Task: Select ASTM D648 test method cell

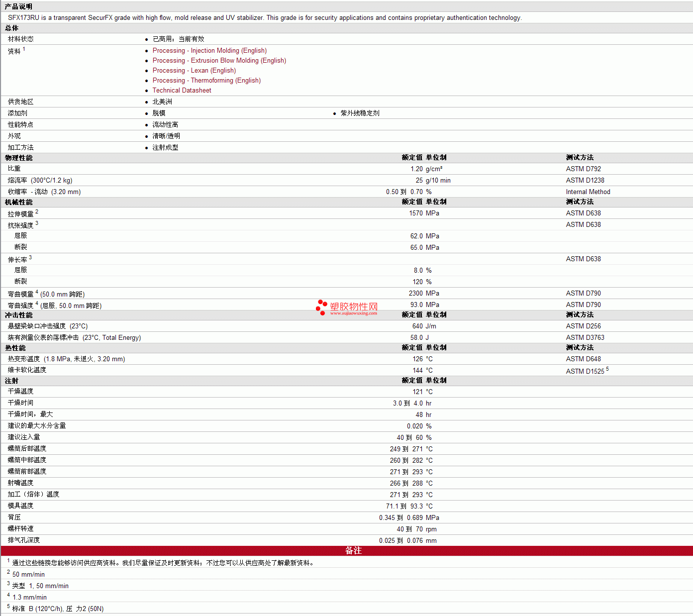Action: [x=583, y=359]
